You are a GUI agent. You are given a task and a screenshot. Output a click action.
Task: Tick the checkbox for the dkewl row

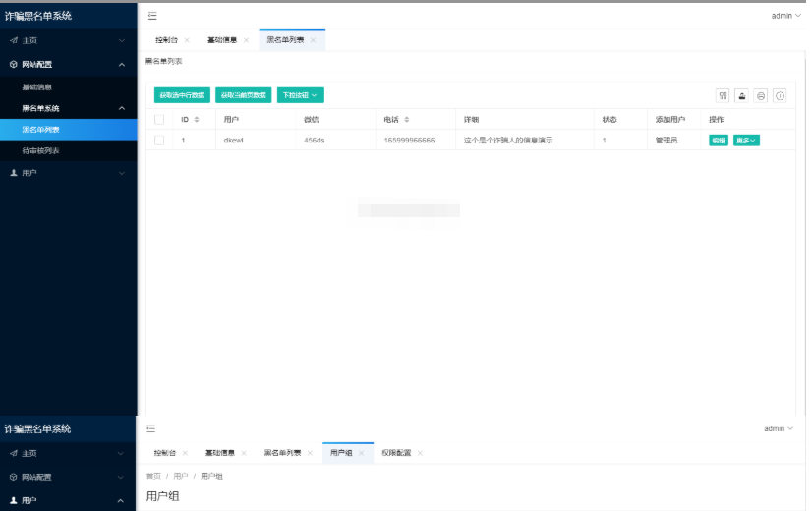point(159,141)
